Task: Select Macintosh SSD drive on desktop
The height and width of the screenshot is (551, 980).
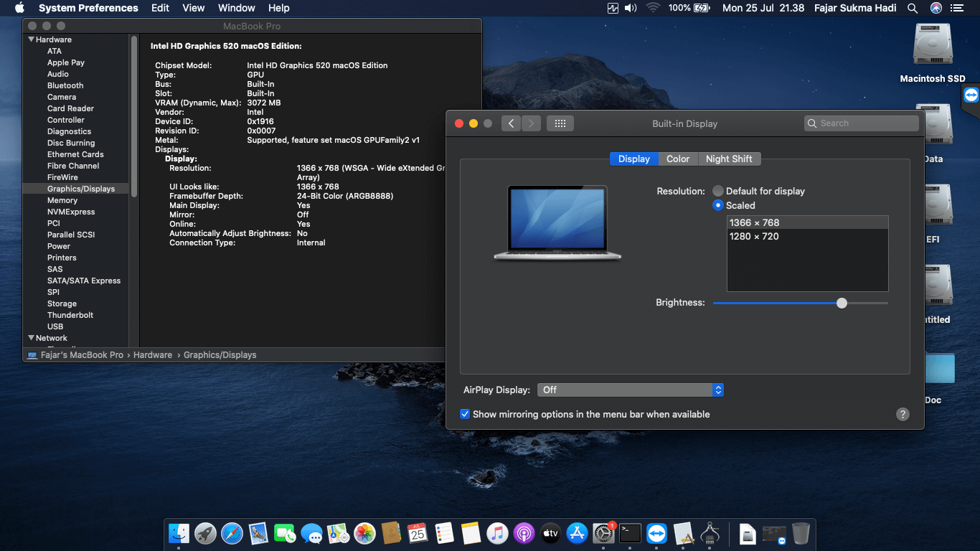Action: (x=933, y=52)
